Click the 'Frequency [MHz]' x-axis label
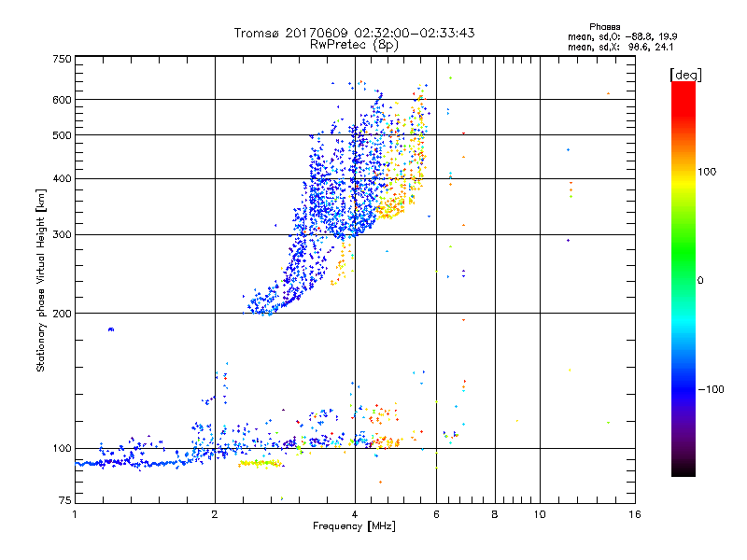The width and height of the screenshot is (747, 560). pos(354,526)
